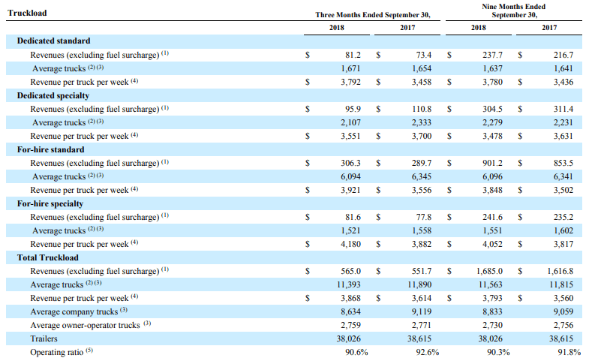Viewport: 592px width, 364px height.
Task: Select operating ratio value 90.6%
Action: [356, 352]
